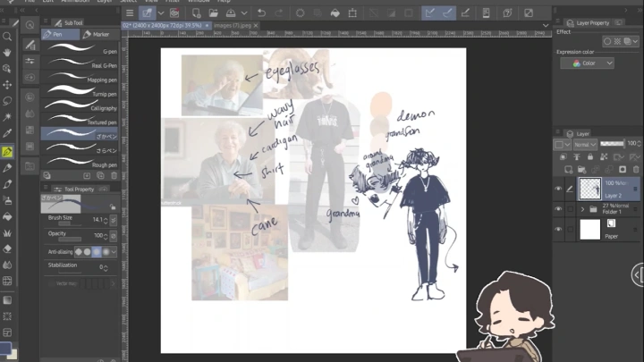644x362 pixels.
Task: Toggle Clip to Layer Below icon
Action: pyautogui.click(x=563, y=156)
